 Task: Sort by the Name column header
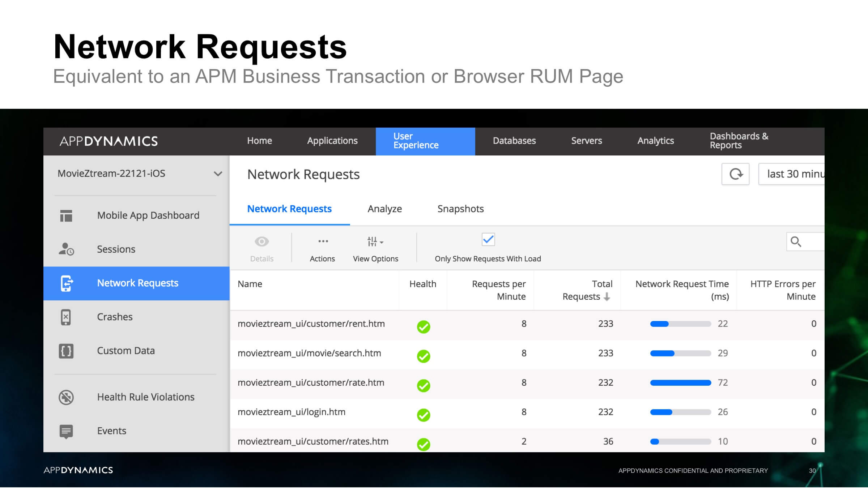250,284
